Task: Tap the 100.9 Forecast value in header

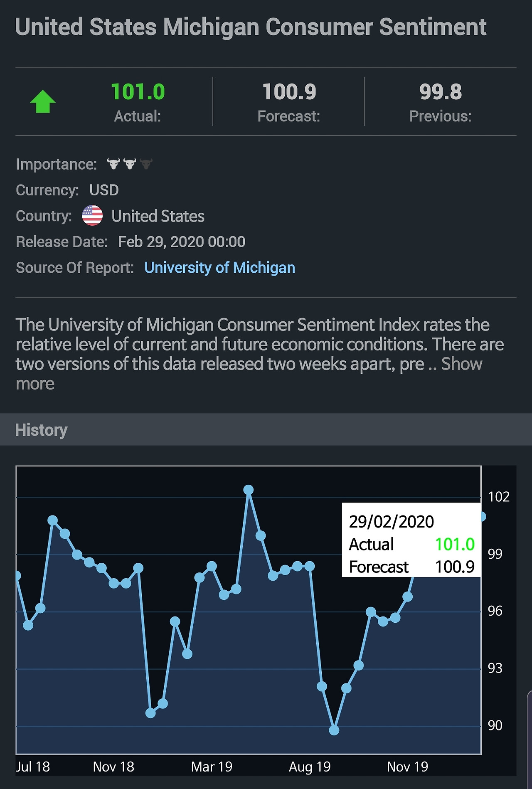Action: tap(289, 92)
